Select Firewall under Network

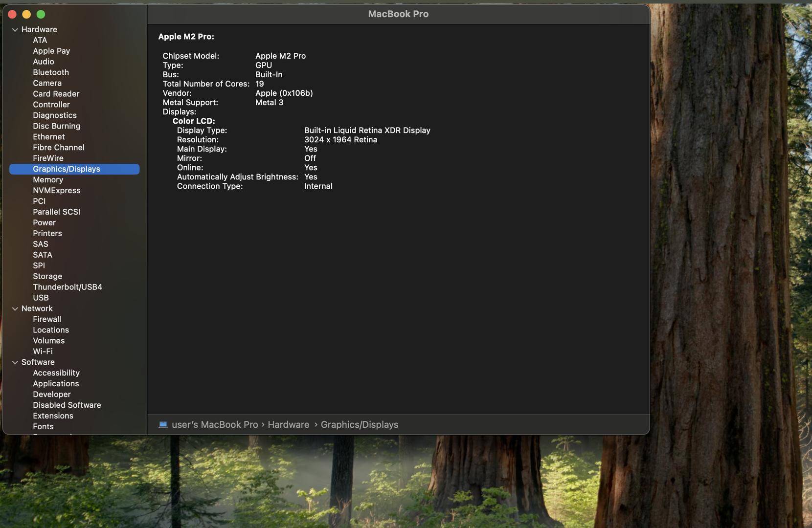[x=47, y=320]
